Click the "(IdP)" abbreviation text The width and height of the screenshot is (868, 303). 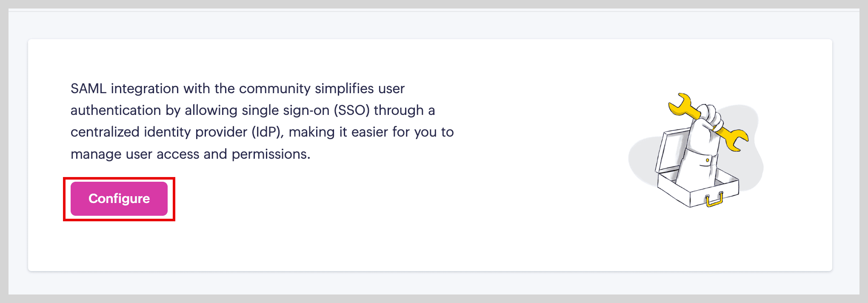(x=267, y=132)
